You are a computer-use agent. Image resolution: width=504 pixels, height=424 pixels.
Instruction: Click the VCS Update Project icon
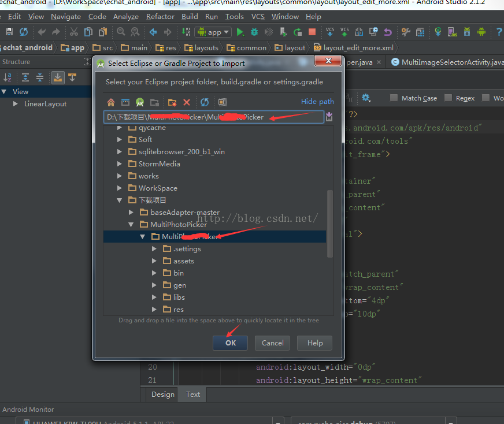[330, 32]
